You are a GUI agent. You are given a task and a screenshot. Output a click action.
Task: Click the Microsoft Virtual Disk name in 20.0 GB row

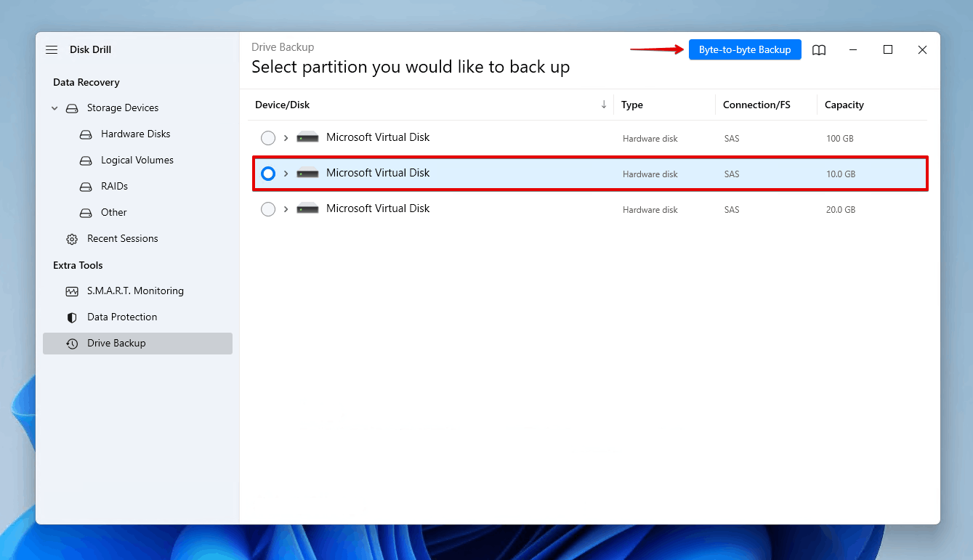pos(378,208)
